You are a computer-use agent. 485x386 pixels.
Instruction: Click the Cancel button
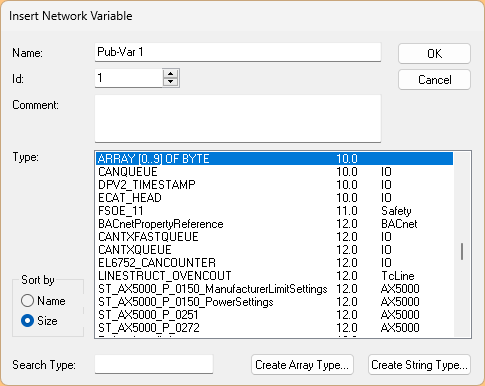click(434, 80)
